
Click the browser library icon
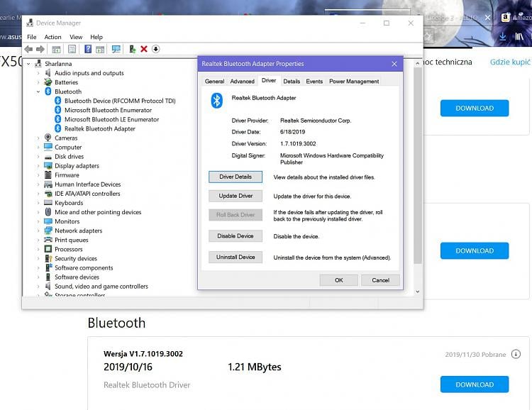[x=519, y=36]
